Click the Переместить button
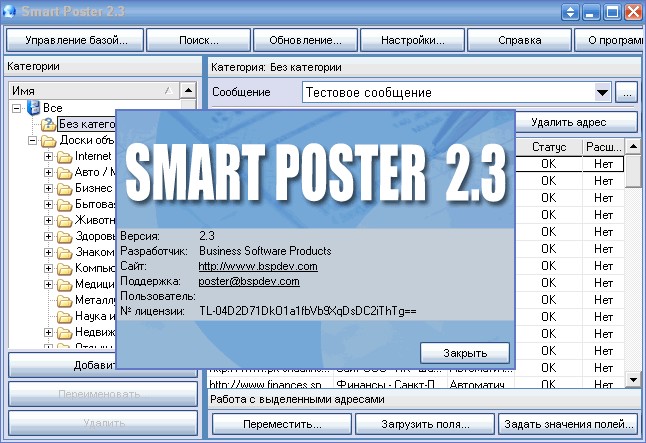Screen dimensions: 646x443 coord(282,424)
